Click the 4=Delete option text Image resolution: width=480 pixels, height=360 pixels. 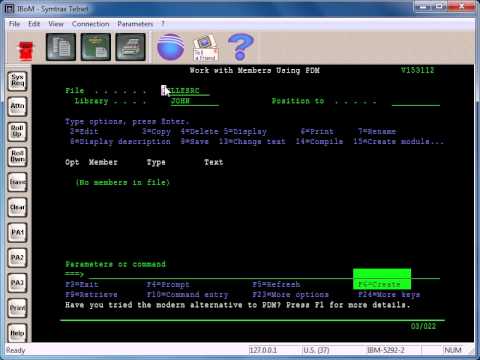(x=199, y=132)
